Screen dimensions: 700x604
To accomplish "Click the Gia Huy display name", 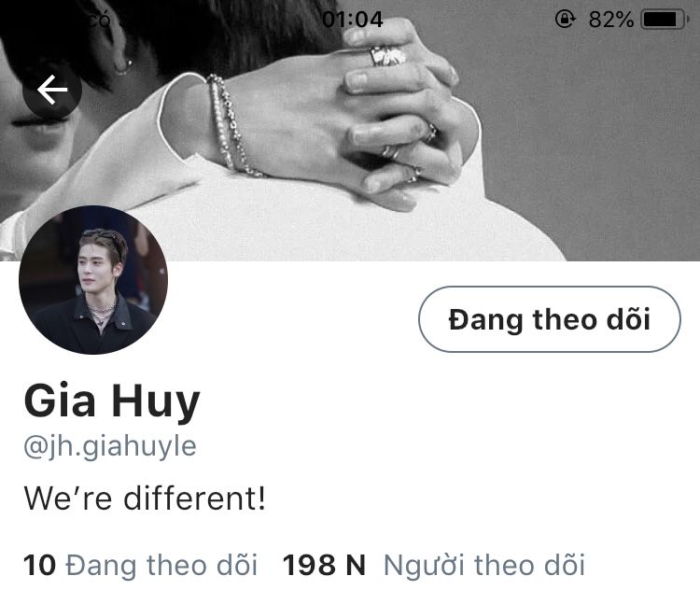I will (112, 400).
